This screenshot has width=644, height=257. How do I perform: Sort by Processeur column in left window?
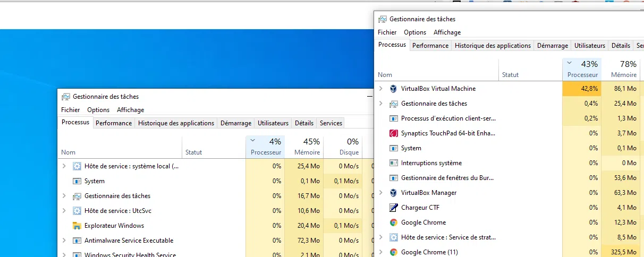[x=265, y=147]
